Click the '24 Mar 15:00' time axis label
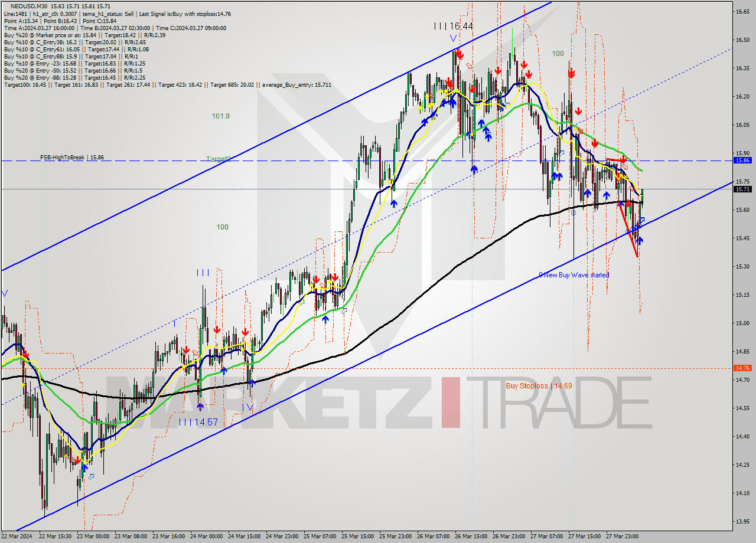 (x=245, y=537)
